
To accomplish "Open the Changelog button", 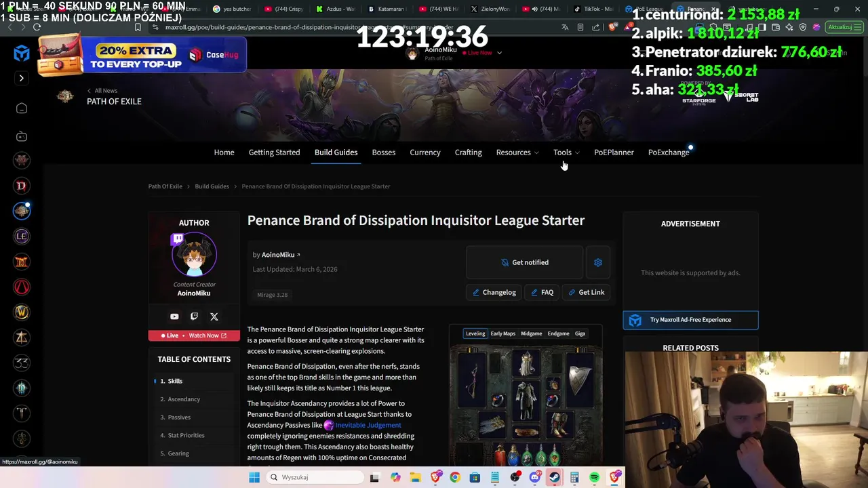I will point(494,292).
